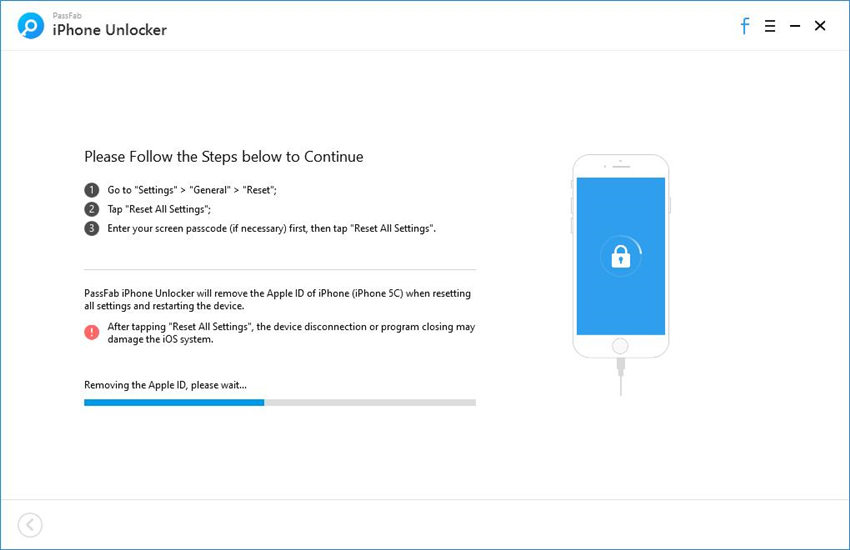Open the PassFab Facebook page icon
The image size is (850, 550).
(x=745, y=25)
